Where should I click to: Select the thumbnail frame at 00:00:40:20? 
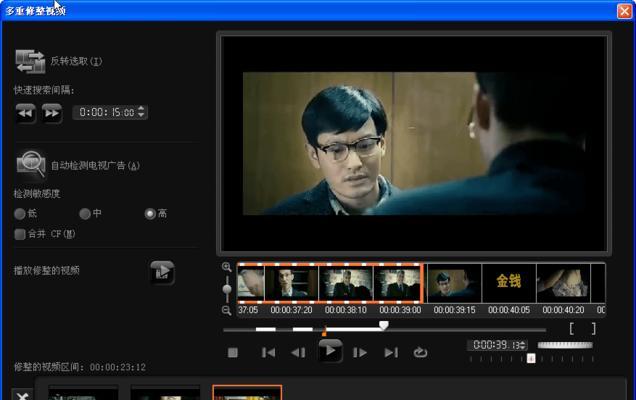pos(563,283)
